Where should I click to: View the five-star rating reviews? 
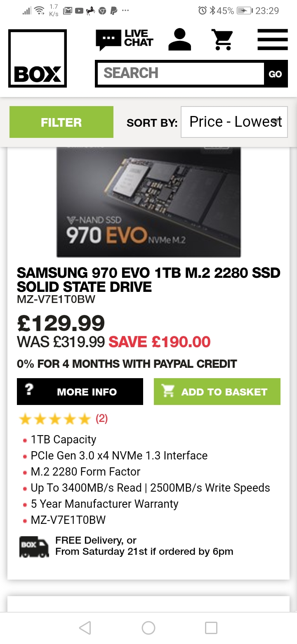(x=54, y=419)
